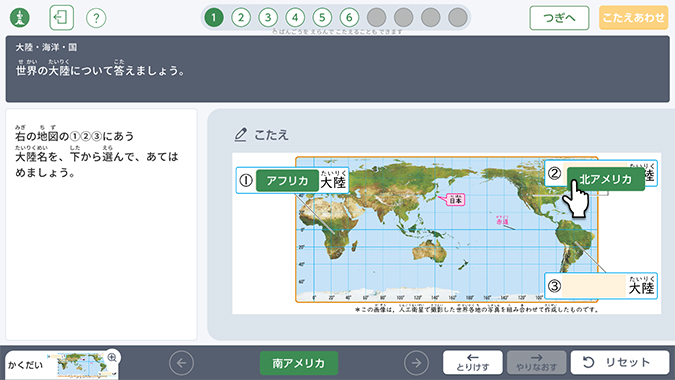The height and width of the screenshot is (380, 675).
Task: Go to question number 5
Action: pyautogui.click(x=322, y=18)
